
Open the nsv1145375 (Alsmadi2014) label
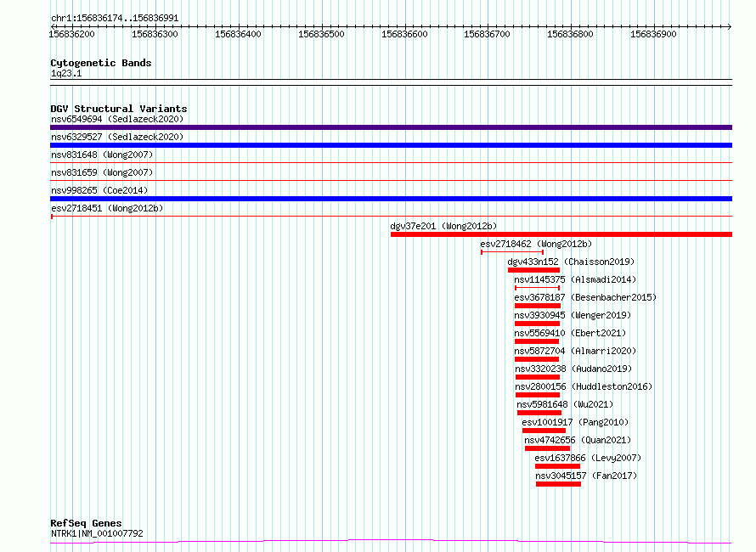pyautogui.click(x=575, y=279)
